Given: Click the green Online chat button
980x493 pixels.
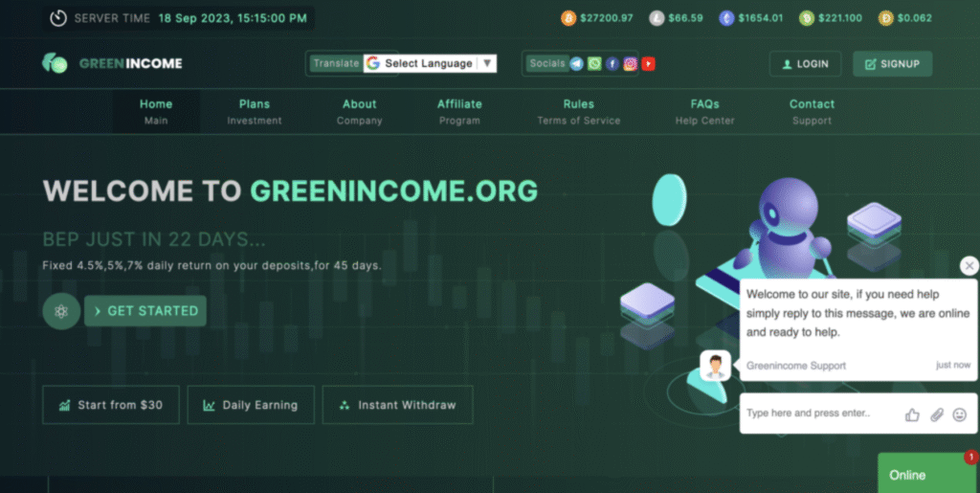Looking at the screenshot, I should (928, 474).
